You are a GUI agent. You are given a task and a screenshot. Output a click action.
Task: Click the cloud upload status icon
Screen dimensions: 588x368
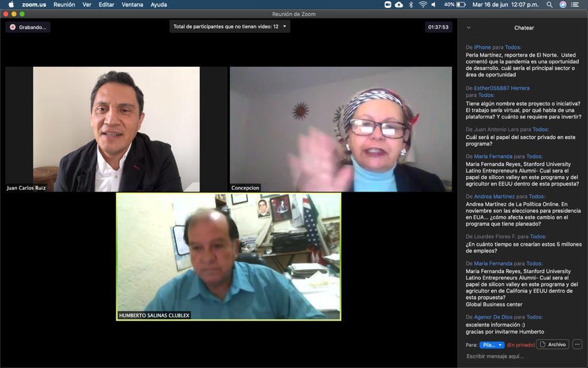(x=399, y=5)
